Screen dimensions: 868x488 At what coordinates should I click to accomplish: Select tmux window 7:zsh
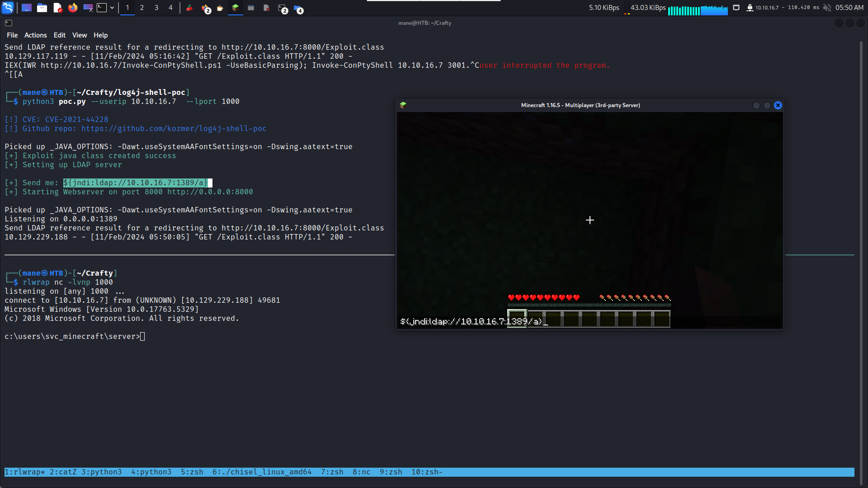pos(332,472)
